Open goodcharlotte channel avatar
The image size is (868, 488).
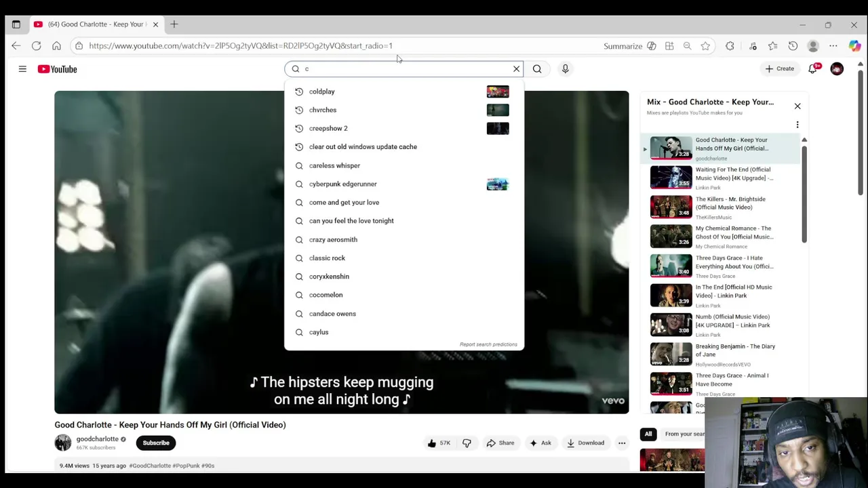click(62, 443)
